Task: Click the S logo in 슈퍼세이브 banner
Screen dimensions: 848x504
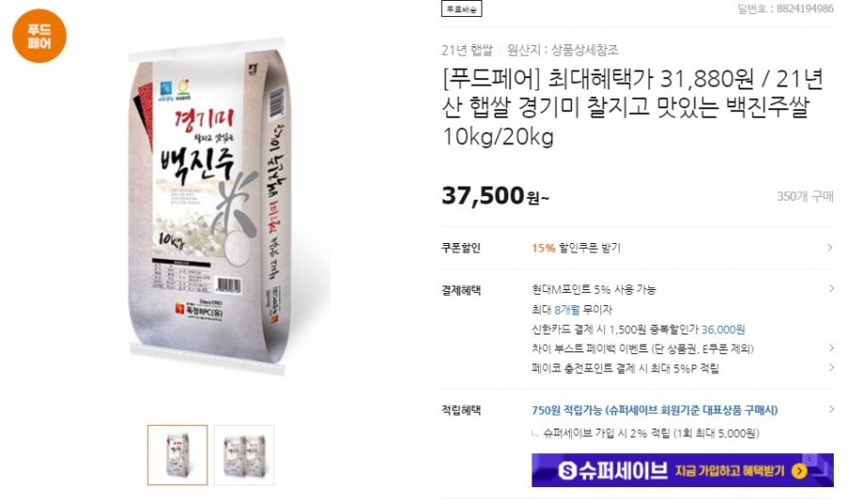Action: click(x=567, y=471)
